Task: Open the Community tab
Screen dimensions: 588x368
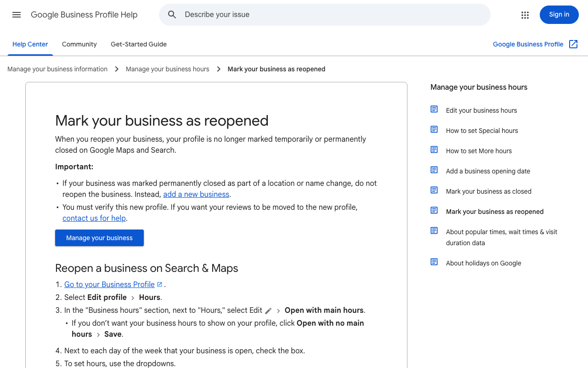Action: coord(79,44)
